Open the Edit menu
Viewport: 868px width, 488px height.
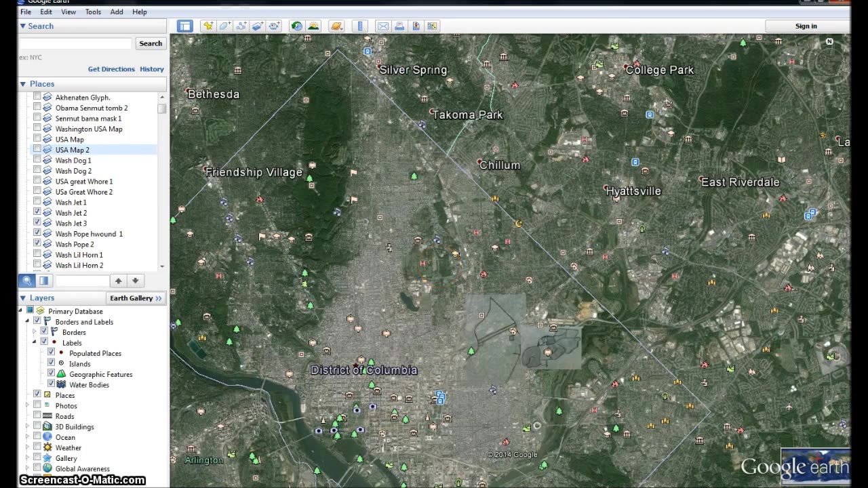pyautogui.click(x=46, y=12)
